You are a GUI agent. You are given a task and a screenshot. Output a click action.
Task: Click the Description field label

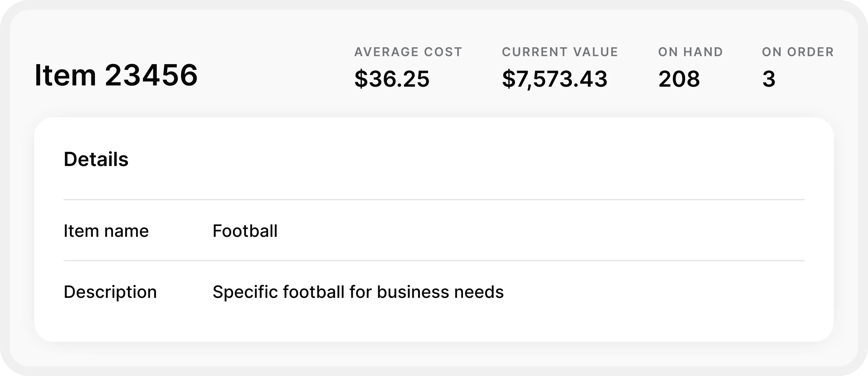(110, 292)
